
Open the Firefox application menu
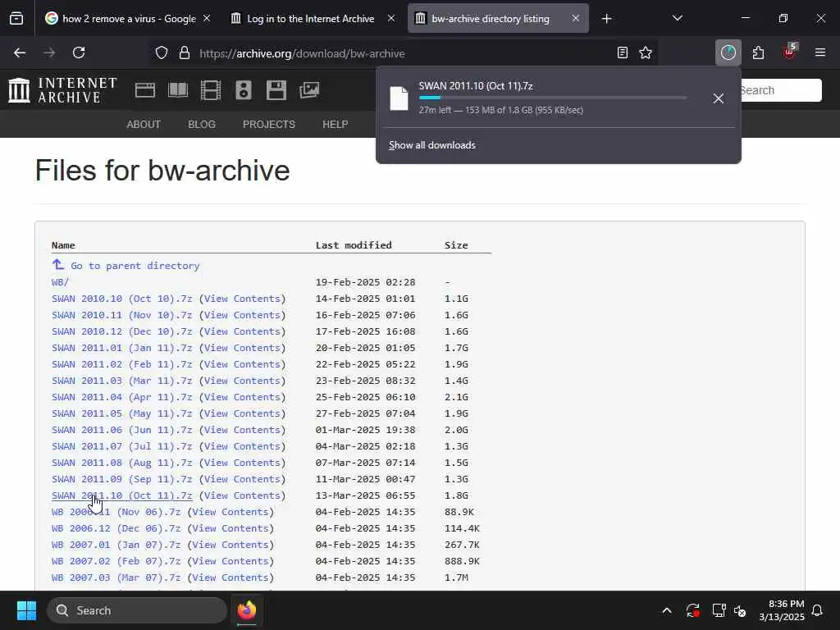(820, 52)
